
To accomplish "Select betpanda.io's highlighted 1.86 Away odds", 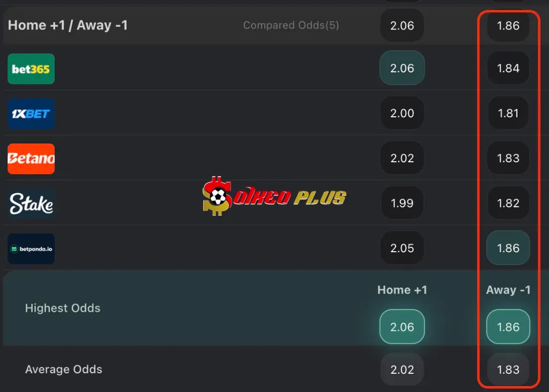I will click(508, 248).
